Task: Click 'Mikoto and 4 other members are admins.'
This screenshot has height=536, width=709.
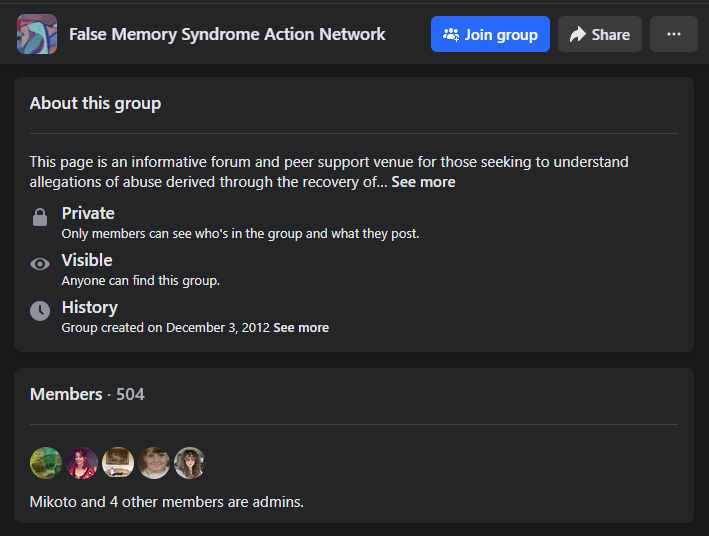Action: 166,502
